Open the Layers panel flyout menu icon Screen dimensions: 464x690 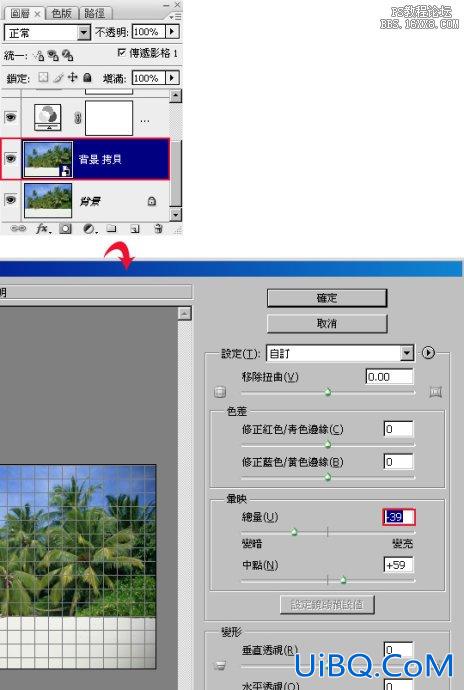[x=175, y=16]
